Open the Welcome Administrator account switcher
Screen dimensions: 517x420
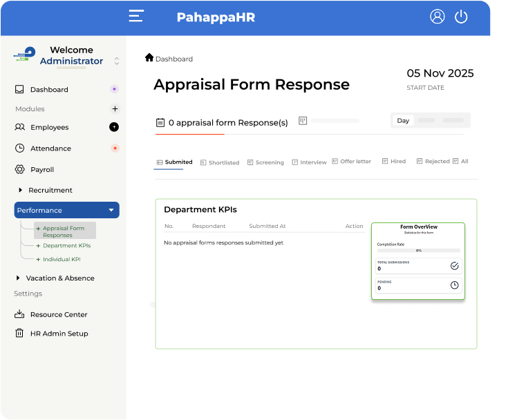click(116, 61)
